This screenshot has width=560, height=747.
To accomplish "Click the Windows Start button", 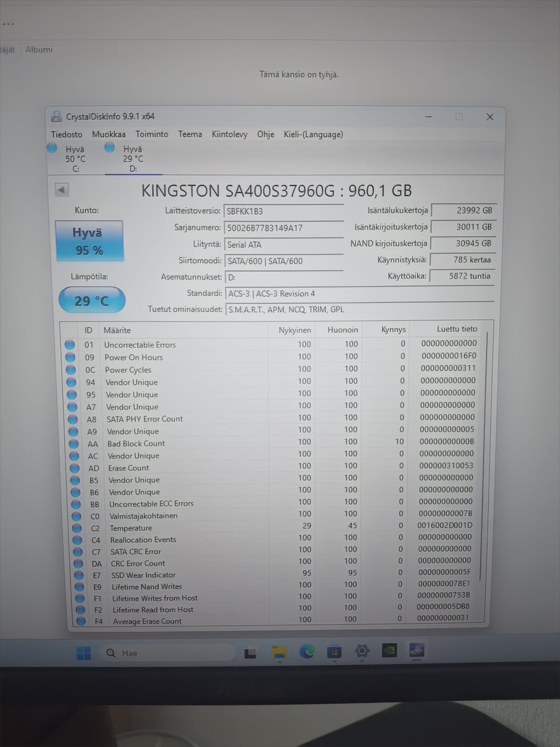I will coord(83,653).
